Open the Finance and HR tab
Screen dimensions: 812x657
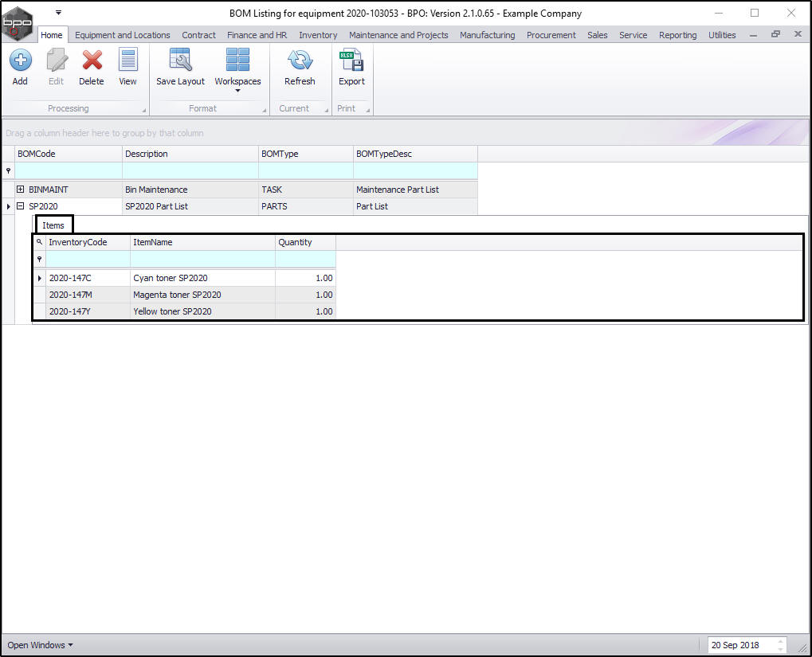click(x=257, y=35)
